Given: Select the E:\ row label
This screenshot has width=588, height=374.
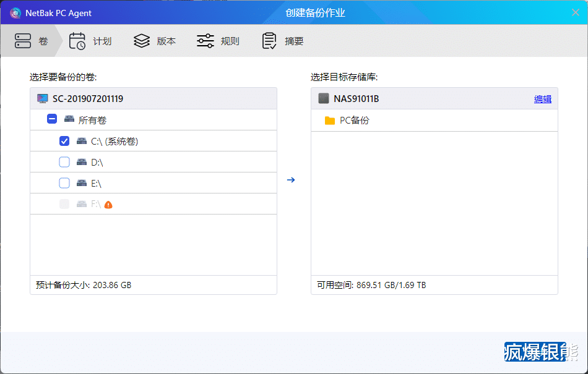Looking at the screenshot, I should [x=96, y=183].
